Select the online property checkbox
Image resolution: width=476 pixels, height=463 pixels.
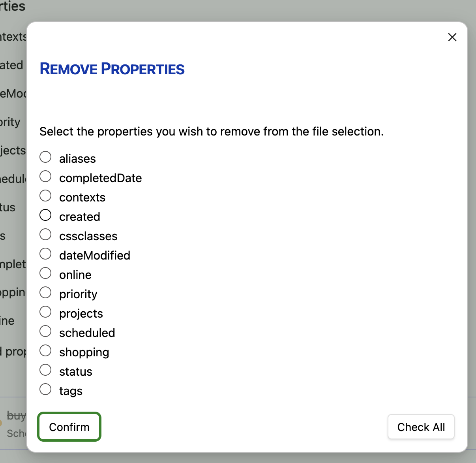click(45, 273)
